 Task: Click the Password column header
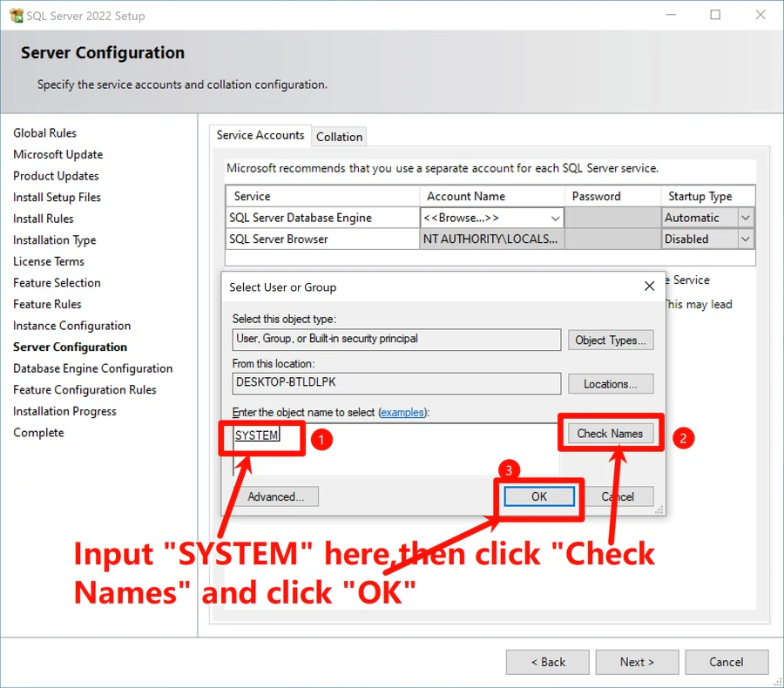[613, 197]
